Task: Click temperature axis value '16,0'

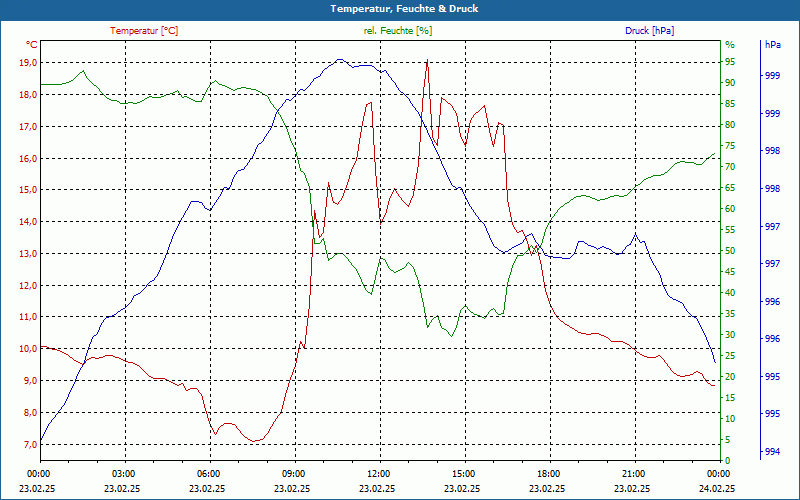Action: pos(28,159)
